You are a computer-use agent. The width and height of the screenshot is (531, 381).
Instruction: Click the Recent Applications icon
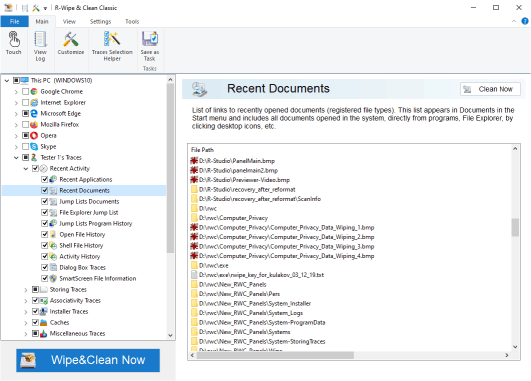(x=53, y=179)
